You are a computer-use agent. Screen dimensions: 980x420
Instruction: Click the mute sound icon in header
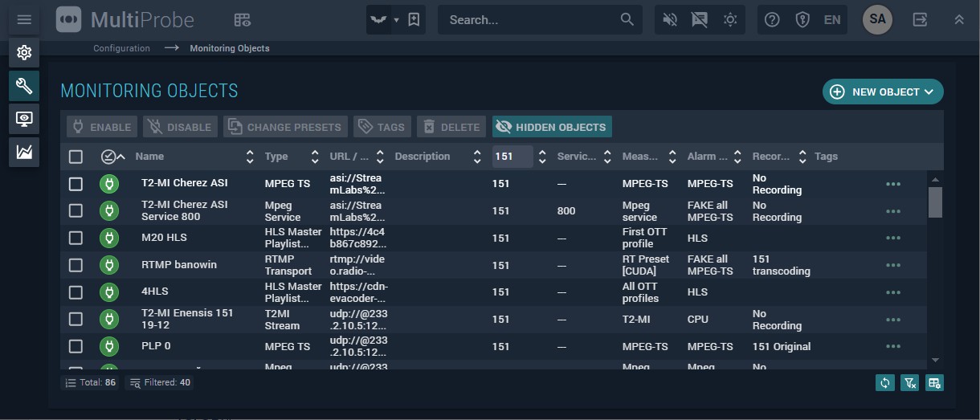pos(669,20)
